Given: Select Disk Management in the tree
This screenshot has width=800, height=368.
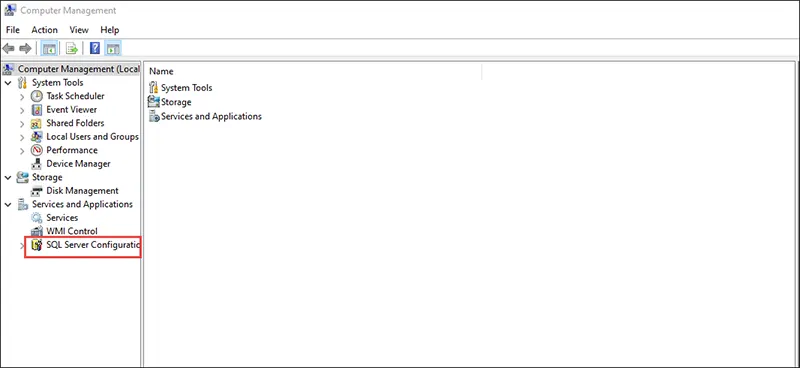Looking at the screenshot, I should [x=82, y=190].
